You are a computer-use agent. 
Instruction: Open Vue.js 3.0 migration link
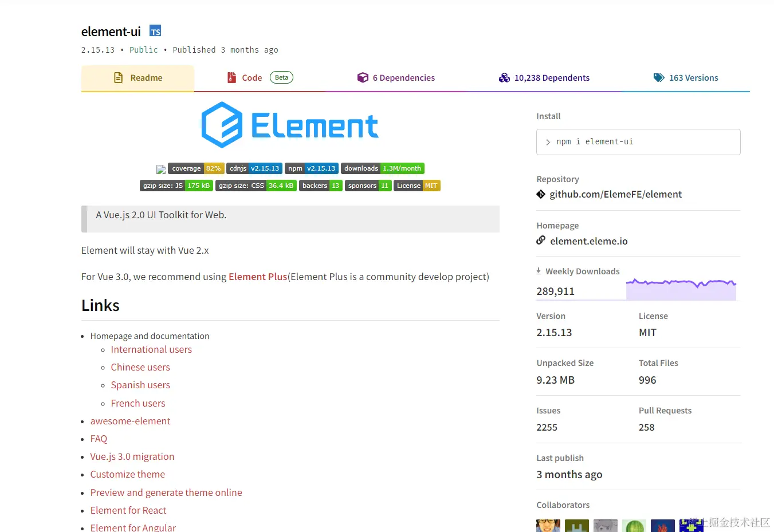[132, 456]
